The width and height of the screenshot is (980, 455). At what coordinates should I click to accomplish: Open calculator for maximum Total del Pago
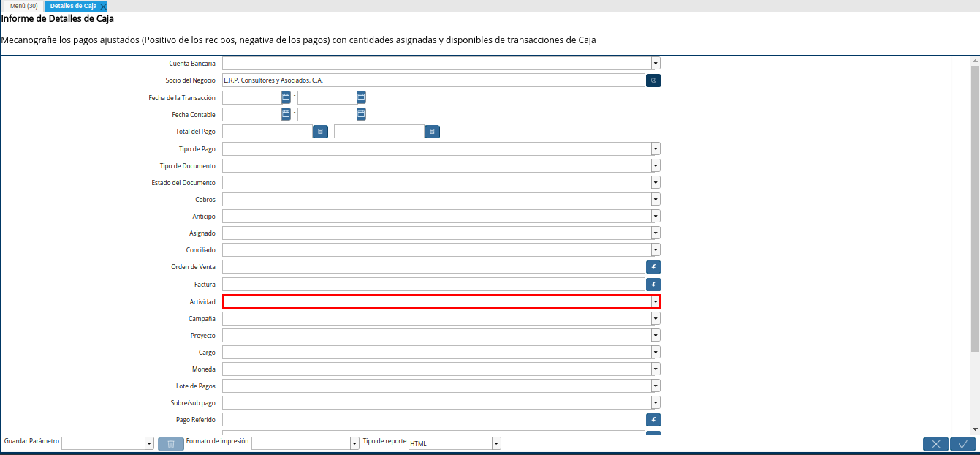pyautogui.click(x=431, y=131)
